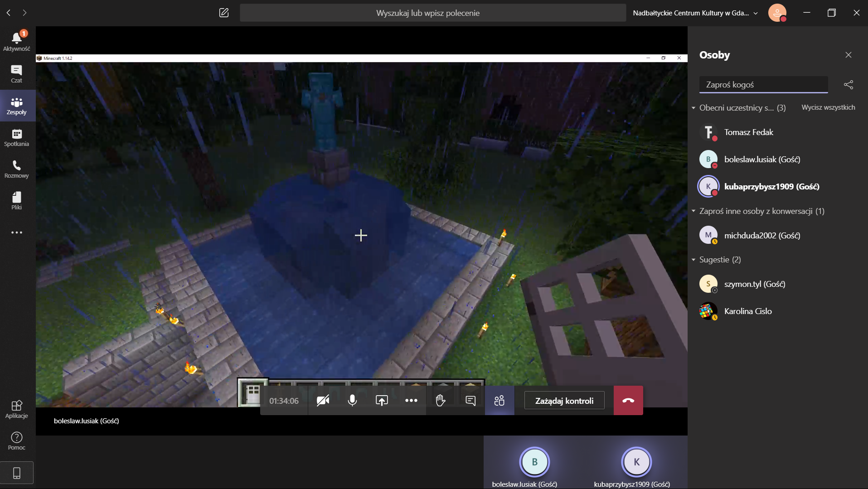Viewport: 868px width, 489px height.
Task: Open the profile avatar menu
Action: tap(777, 13)
